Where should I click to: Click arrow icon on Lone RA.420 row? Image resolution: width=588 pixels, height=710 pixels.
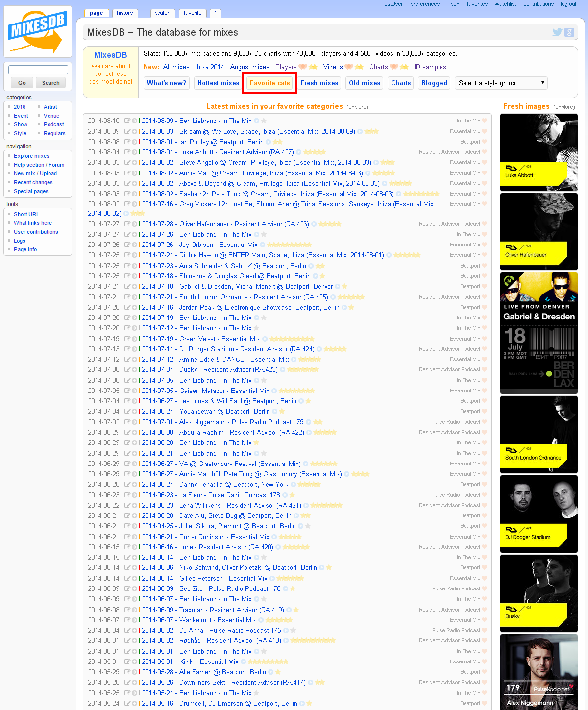[x=134, y=547]
